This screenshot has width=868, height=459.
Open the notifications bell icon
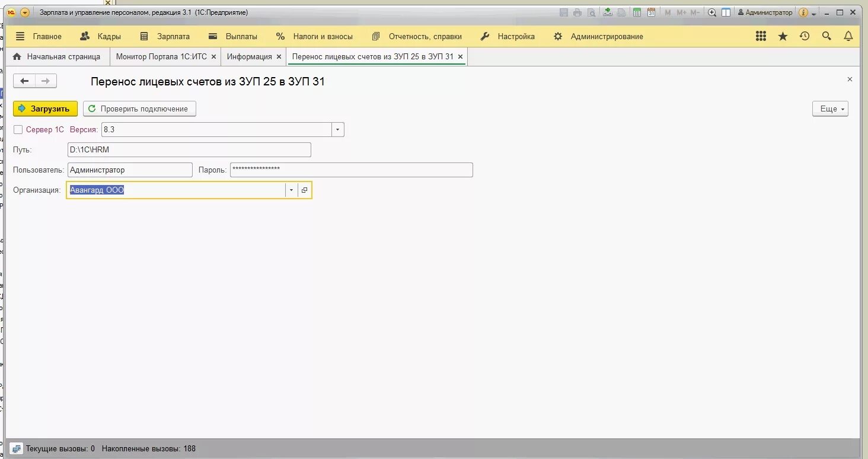point(848,36)
